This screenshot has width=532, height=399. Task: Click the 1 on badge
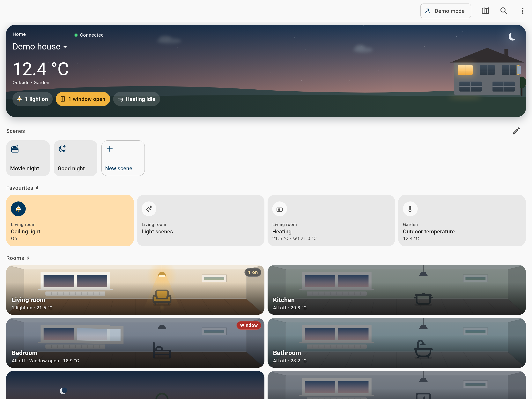(x=253, y=272)
